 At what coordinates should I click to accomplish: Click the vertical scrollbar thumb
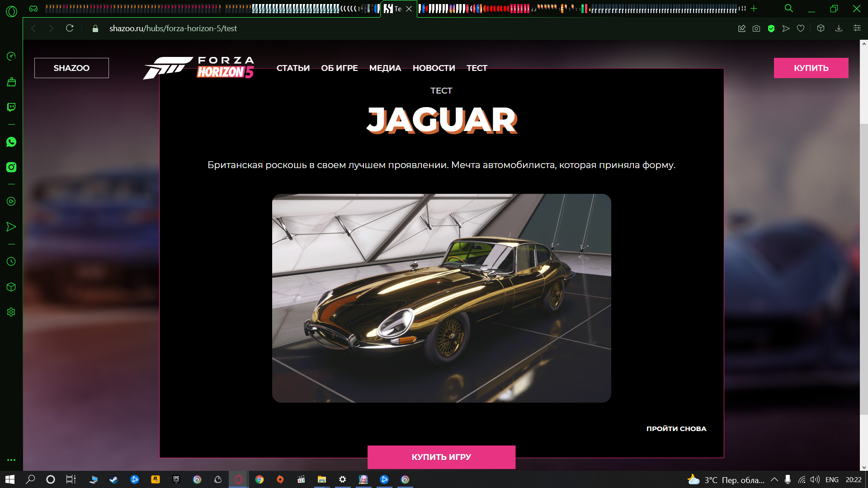point(864,269)
